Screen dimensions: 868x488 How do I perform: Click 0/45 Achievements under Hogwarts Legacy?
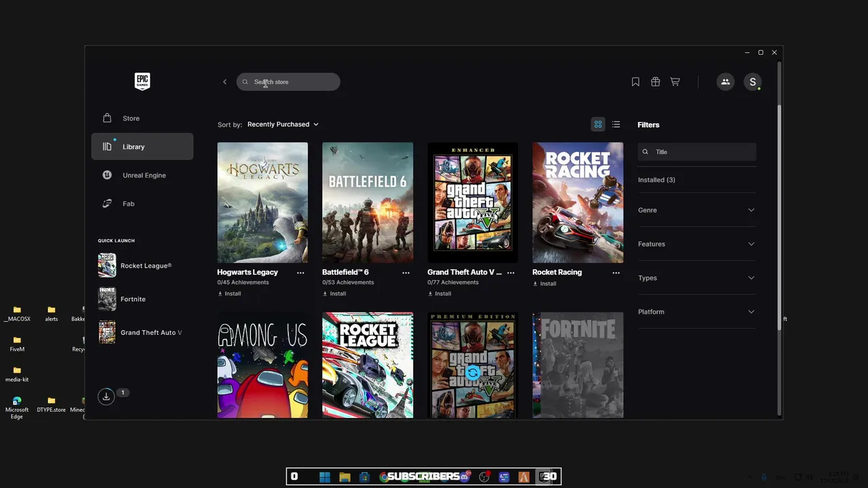click(x=243, y=283)
